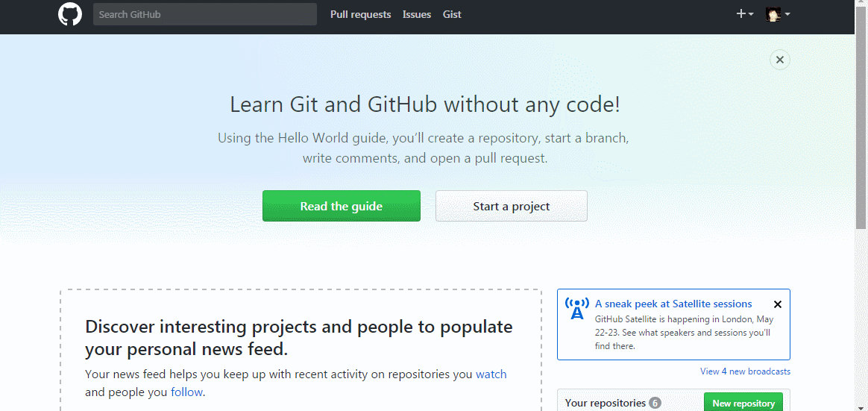Screen dimensions: 868x411
Task: Open the GitHub Octocat home logo
Action: coord(70,14)
